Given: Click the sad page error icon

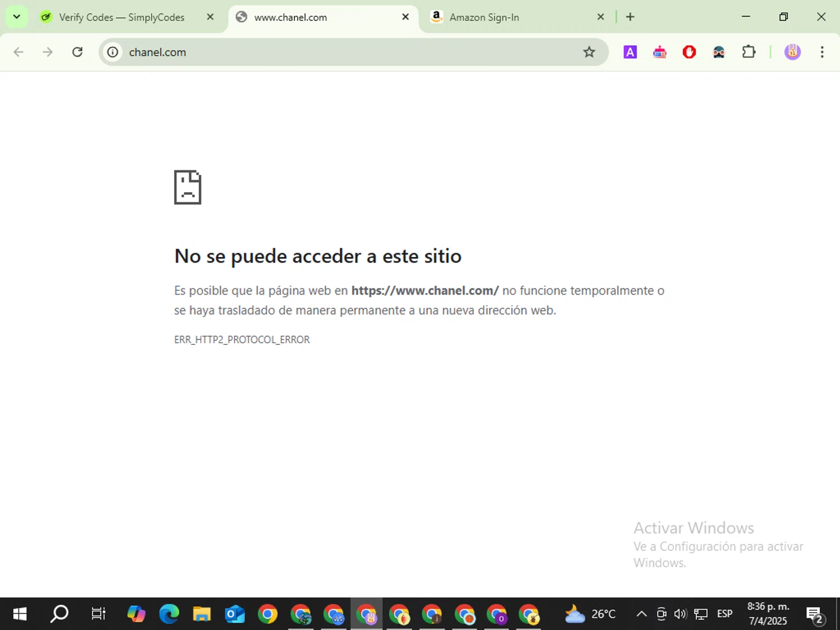Looking at the screenshot, I should 188,187.
